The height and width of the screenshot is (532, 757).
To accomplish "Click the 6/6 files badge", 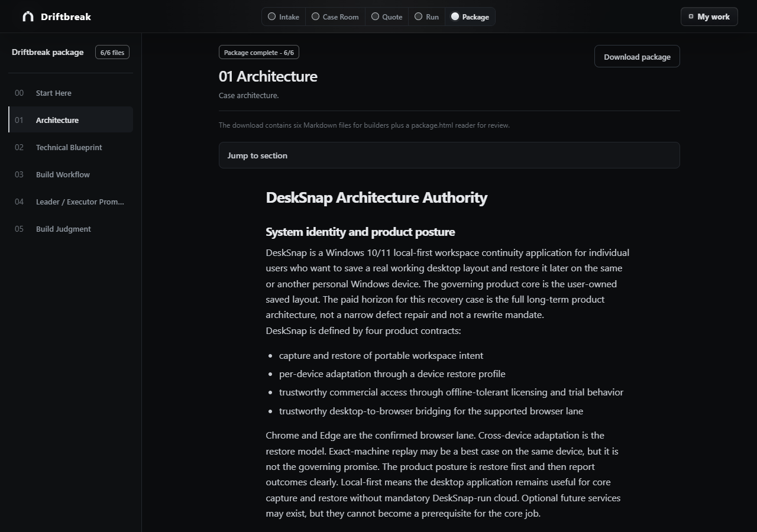I will (112, 52).
